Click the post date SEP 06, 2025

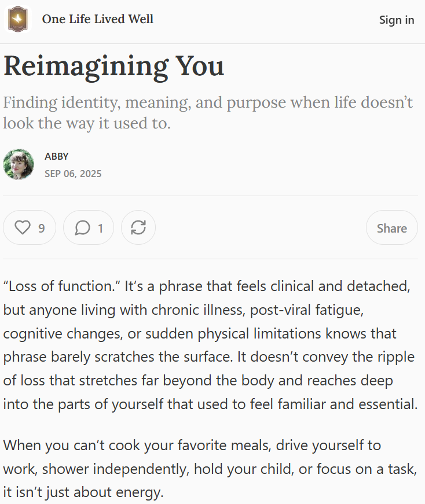click(73, 174)
